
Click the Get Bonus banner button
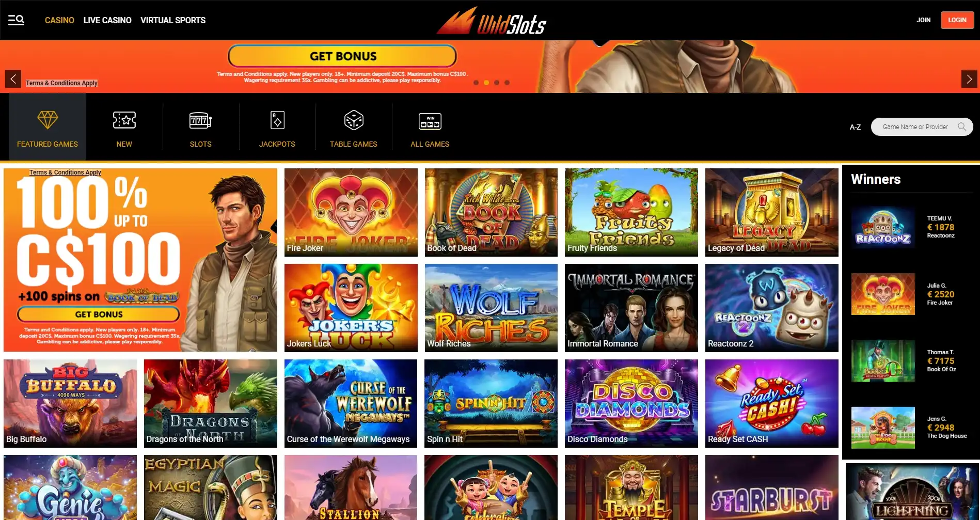tap(342, 56)
